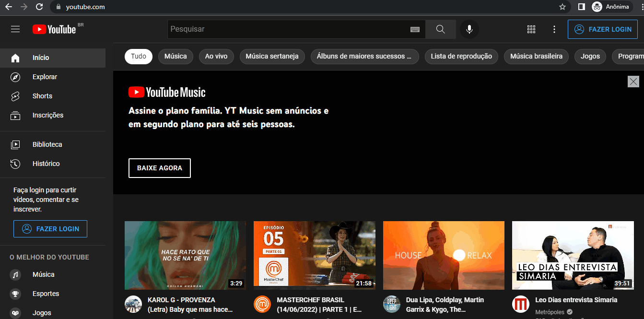Open Leo Dias entrevista Simaria thumbnail
The height and width of the screenshot is (319, 644).
tap(573, 255)
